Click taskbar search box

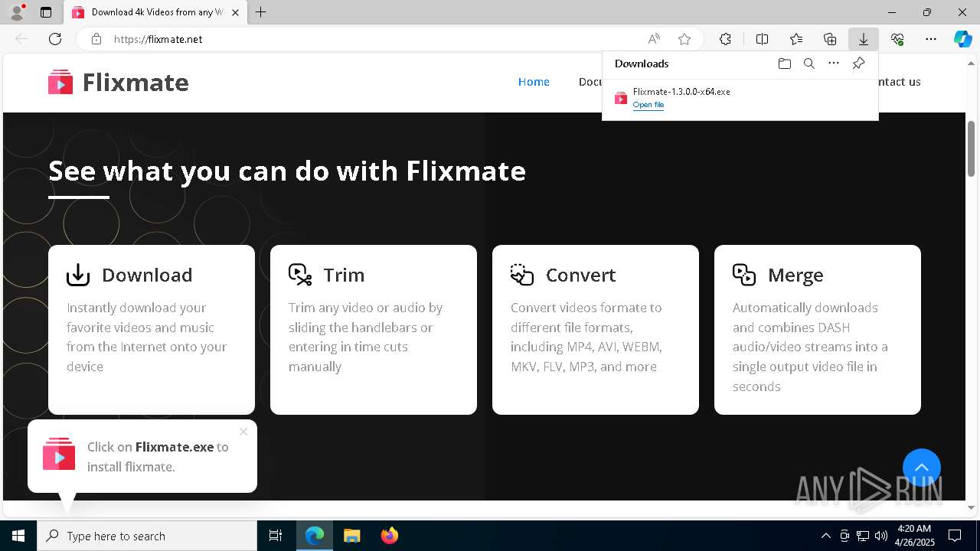click(x=147, y=536)
